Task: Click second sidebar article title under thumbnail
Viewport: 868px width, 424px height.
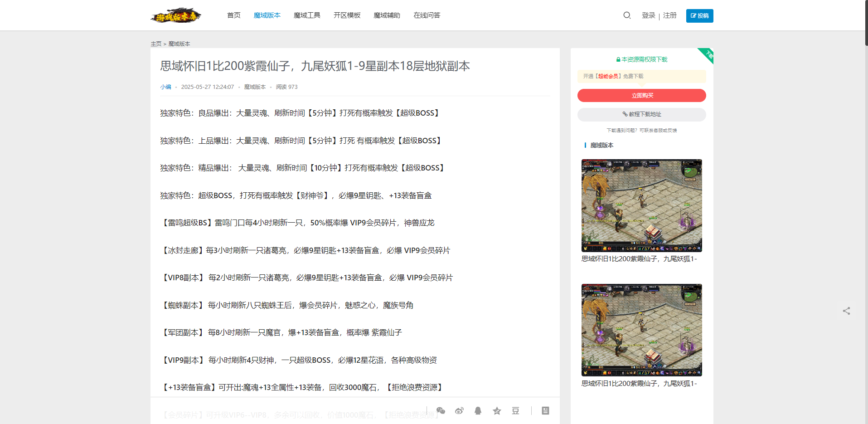Action: (639, 384)
